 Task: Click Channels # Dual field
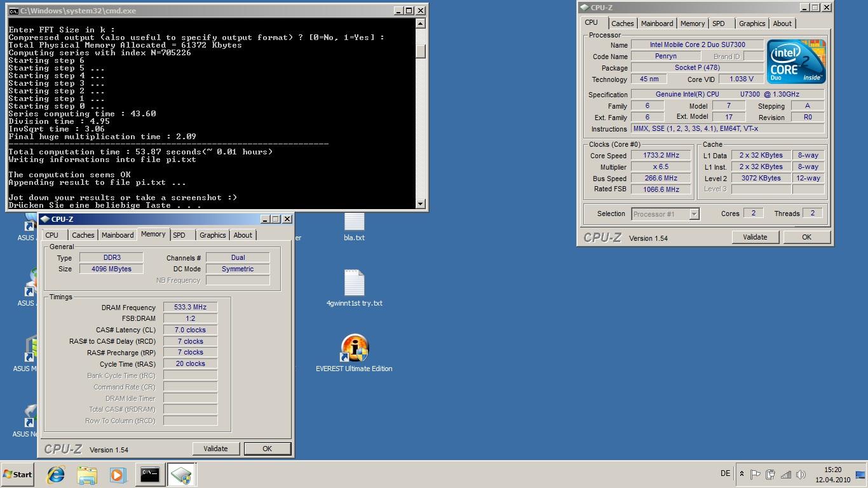coord(238,257)
